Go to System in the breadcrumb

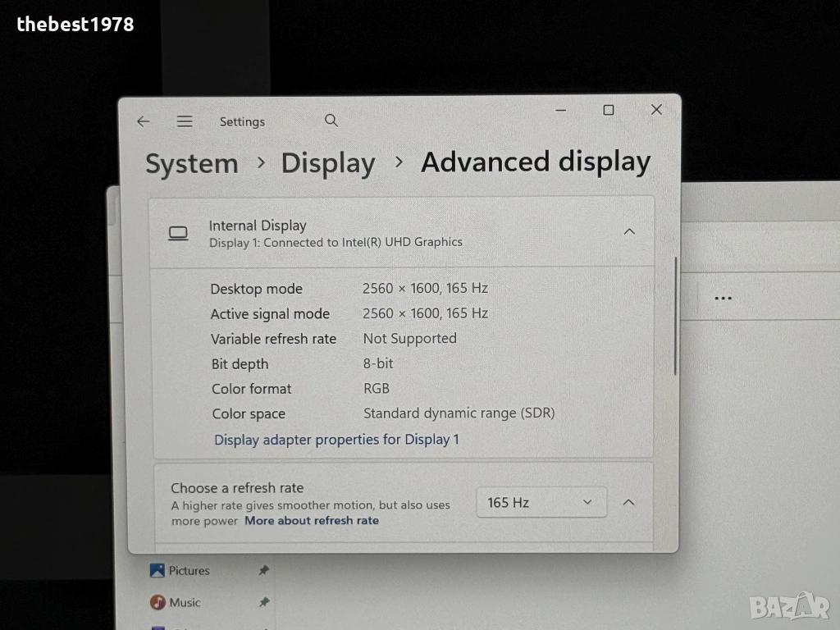[192, 164]
